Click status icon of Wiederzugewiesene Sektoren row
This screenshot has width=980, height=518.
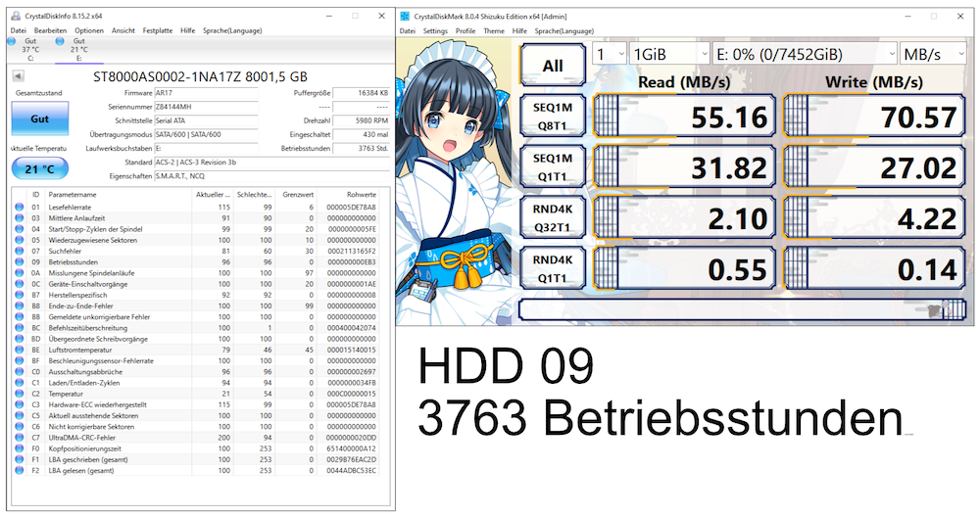pyautogui.click(x=20, y=240)
